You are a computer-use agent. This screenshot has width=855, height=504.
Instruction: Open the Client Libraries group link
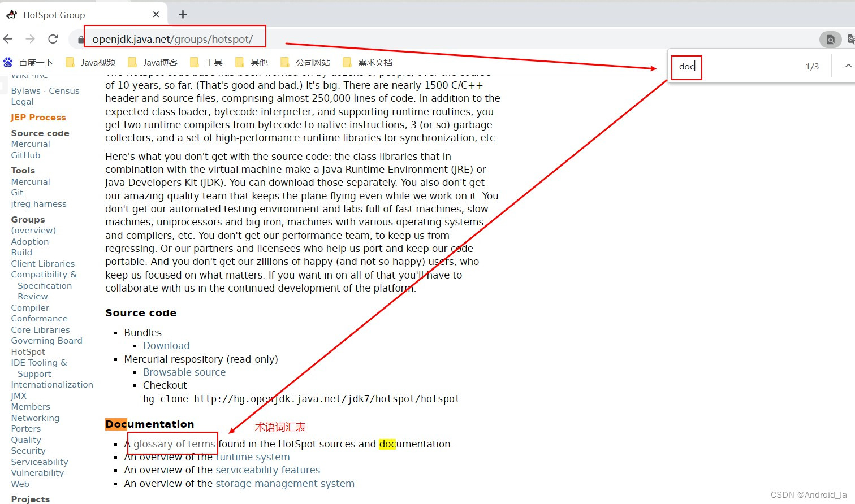coord(43,264)
